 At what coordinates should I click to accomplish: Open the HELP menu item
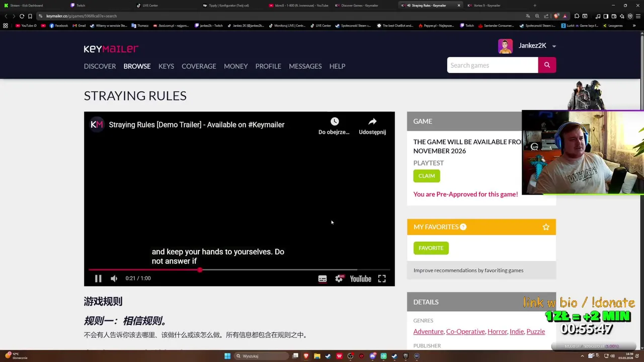tap(337, 66)
